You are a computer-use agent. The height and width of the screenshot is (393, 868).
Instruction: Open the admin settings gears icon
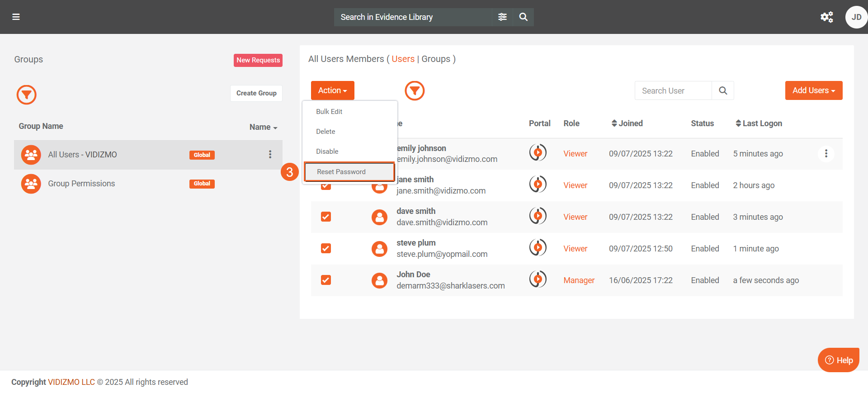[826, 17]
